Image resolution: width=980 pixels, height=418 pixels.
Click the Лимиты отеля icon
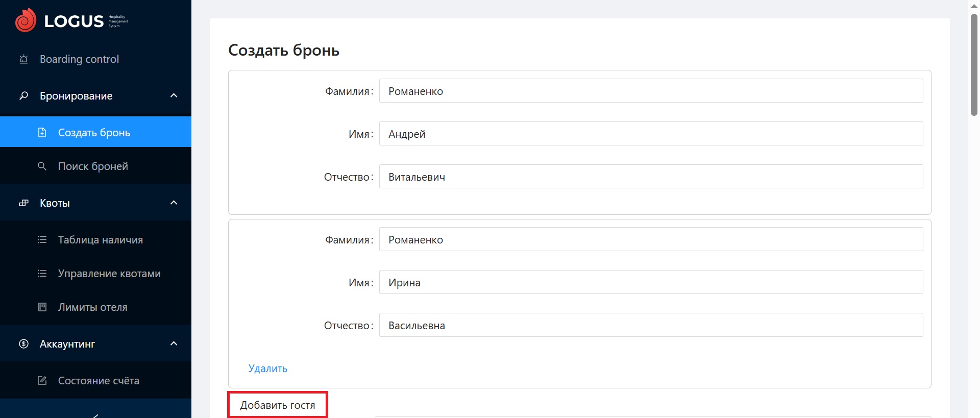point(42,307)
